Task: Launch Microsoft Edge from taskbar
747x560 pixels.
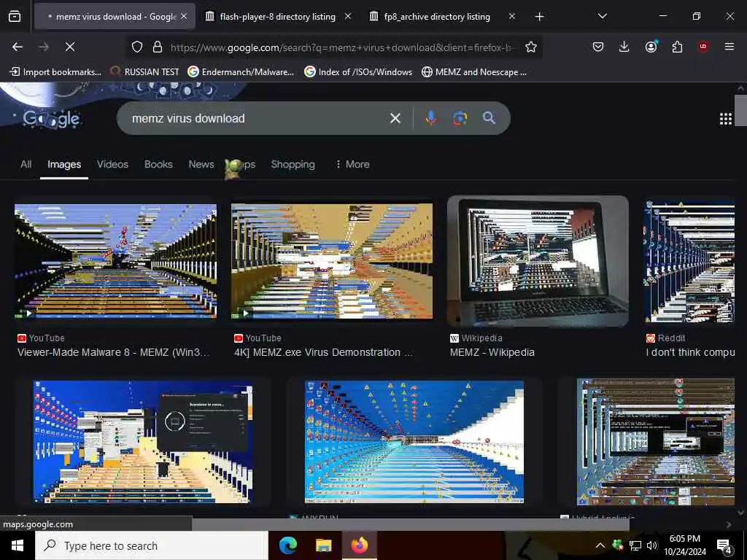Action: click(x=287, y=545)
